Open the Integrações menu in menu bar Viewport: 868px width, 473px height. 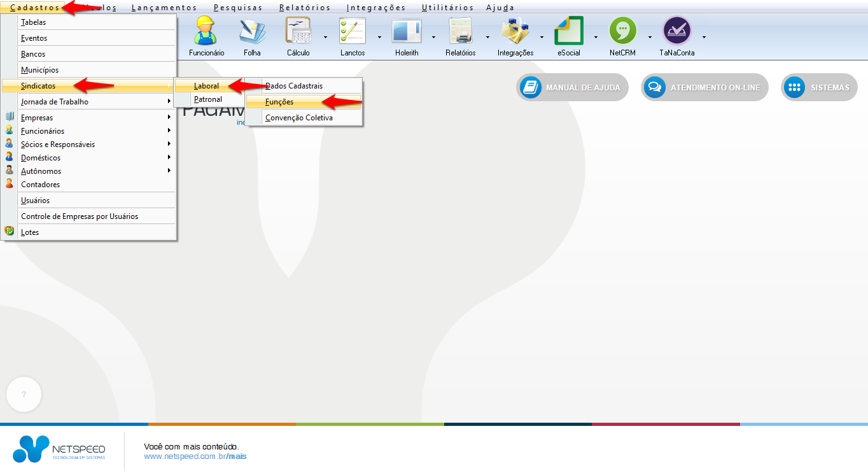[x=376, y=8]
